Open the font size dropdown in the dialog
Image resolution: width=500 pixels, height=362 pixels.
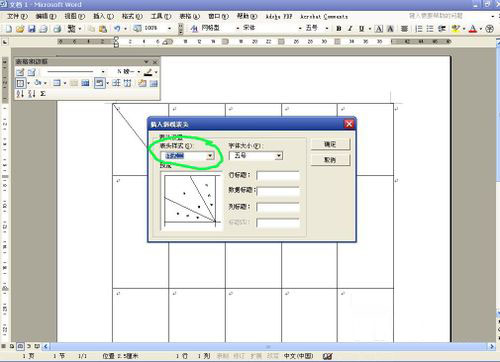(279, 156)
